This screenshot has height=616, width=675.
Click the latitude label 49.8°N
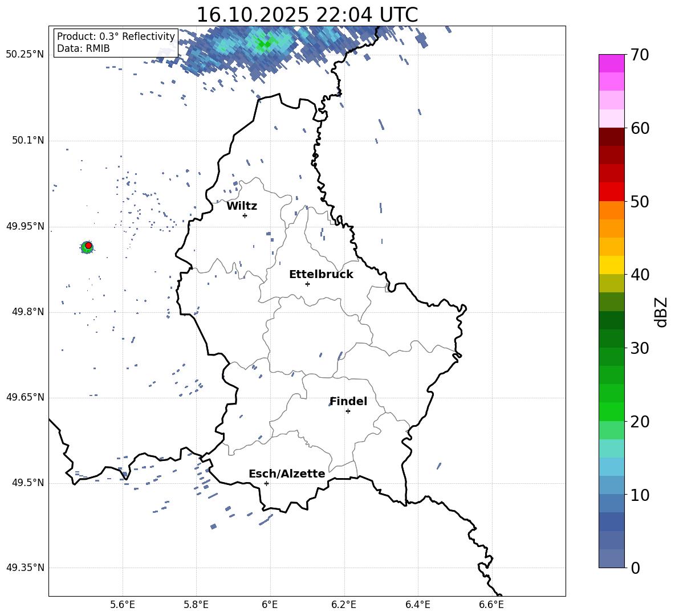tap(28, 312)
